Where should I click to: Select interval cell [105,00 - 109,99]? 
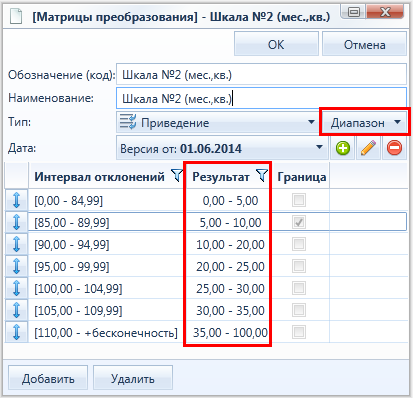point(107,310)
